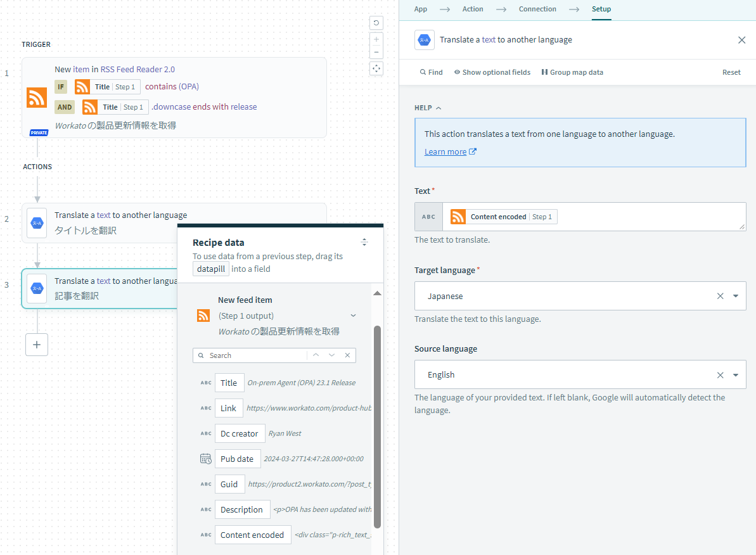Screen dimensions: 756x555
Task: Select step 3 記事を翻訳 action card
Action: pos(99,288)
